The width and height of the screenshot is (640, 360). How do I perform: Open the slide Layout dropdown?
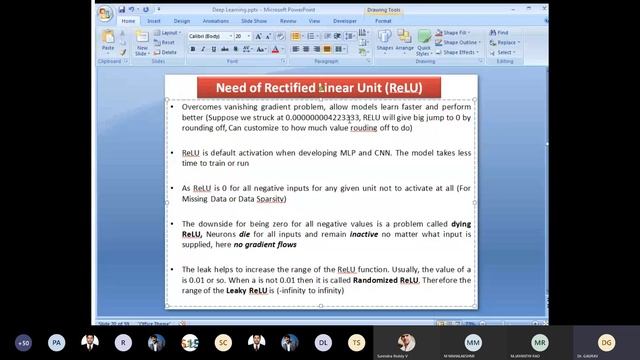(x=167, y=33)
